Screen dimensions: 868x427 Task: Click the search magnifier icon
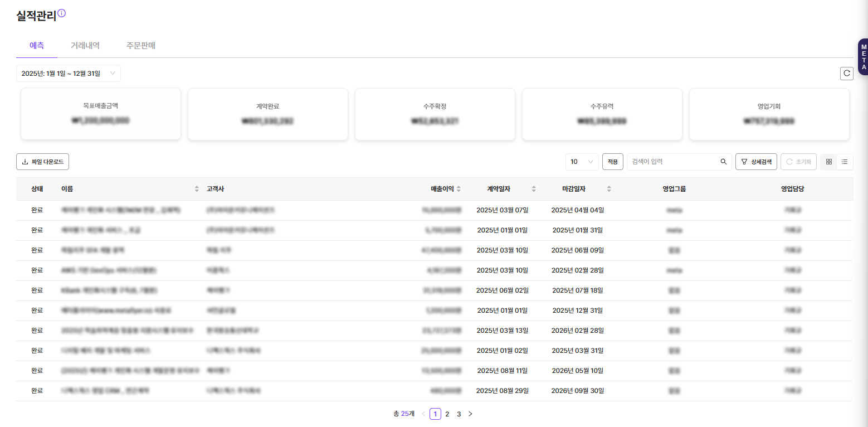tap(723, 162)
